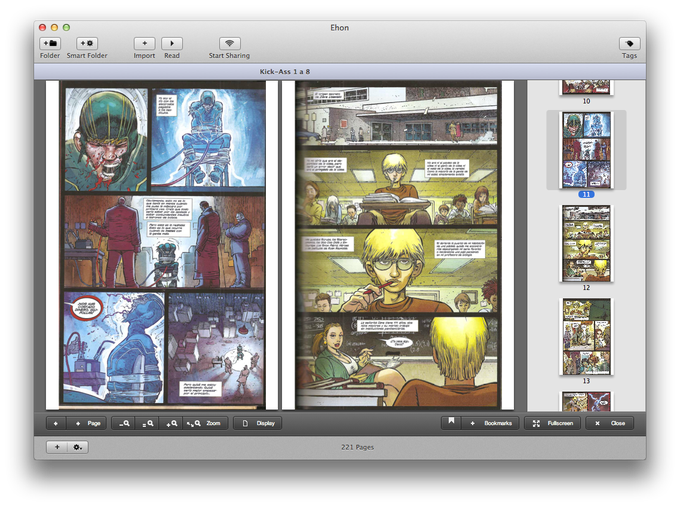Click the highlighted page number 11 label
This screenshot has width=680, height=507.
point(586,194)
